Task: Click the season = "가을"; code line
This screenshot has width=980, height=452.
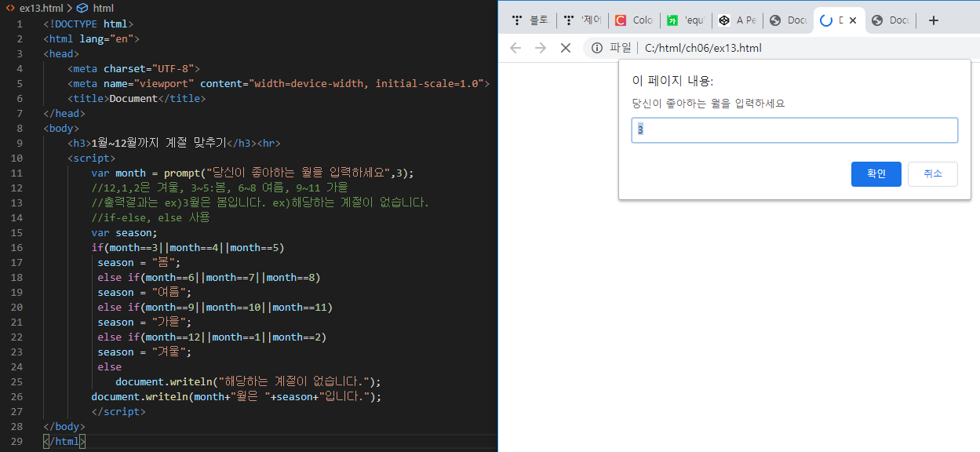Action: pyautogui.click(x=144, y=322)
